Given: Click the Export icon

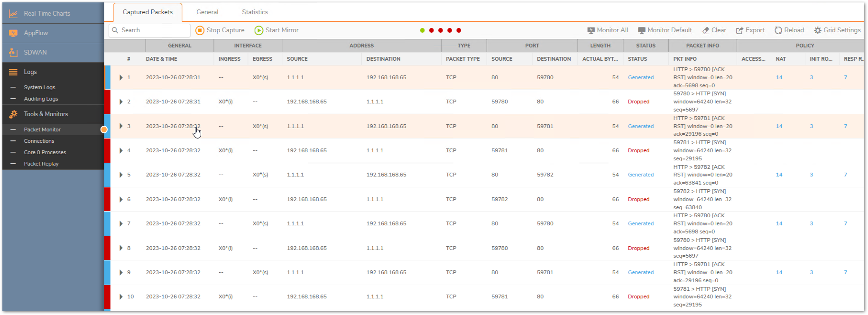Looking at the screenshot, I should coord(739,30).
